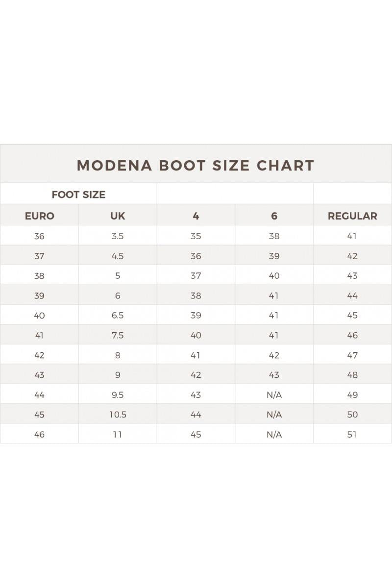Select the UK size 4.5 cell

point(118,256)
